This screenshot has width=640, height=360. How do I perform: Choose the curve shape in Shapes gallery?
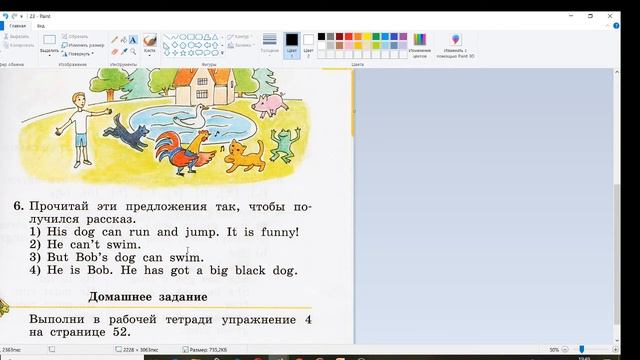point(174,37)
